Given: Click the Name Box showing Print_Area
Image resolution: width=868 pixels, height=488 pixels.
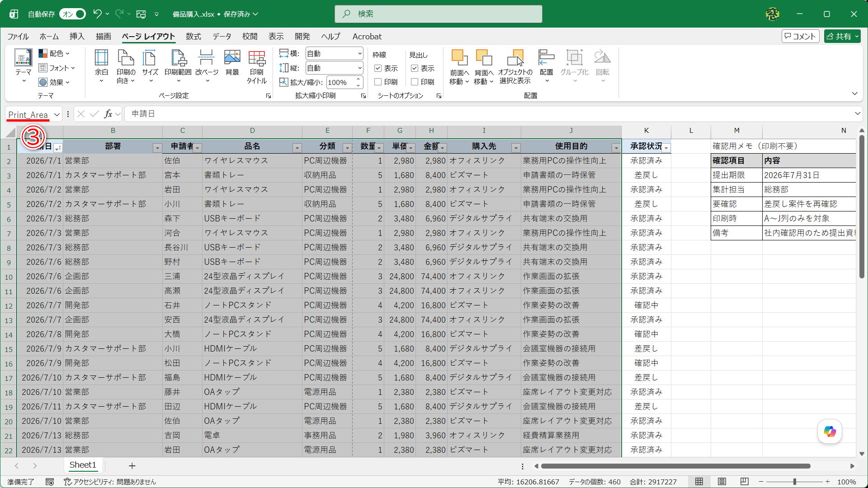Looking at the screenshot, I should tap(28, 114).
